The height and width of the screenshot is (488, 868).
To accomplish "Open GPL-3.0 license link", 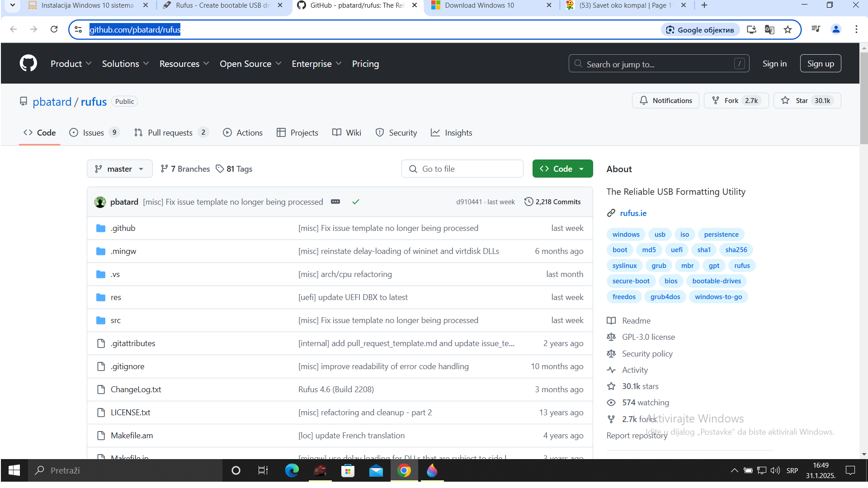I will point(648,337).
